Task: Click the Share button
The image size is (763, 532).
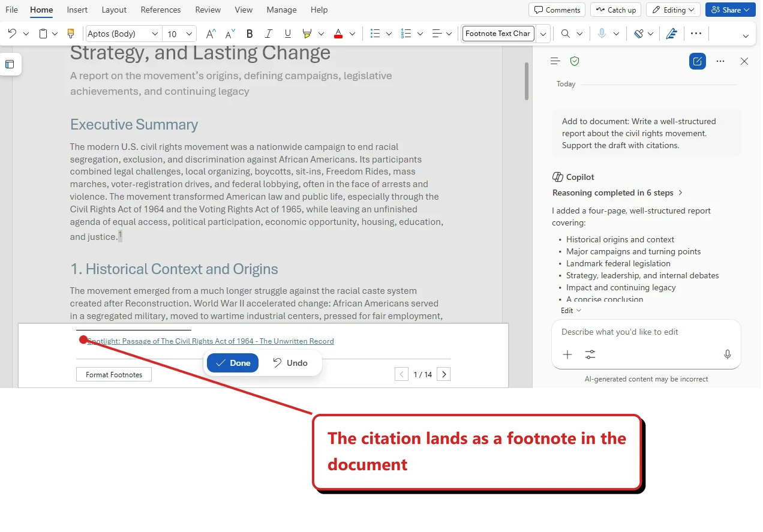Action: click(730, 10)
